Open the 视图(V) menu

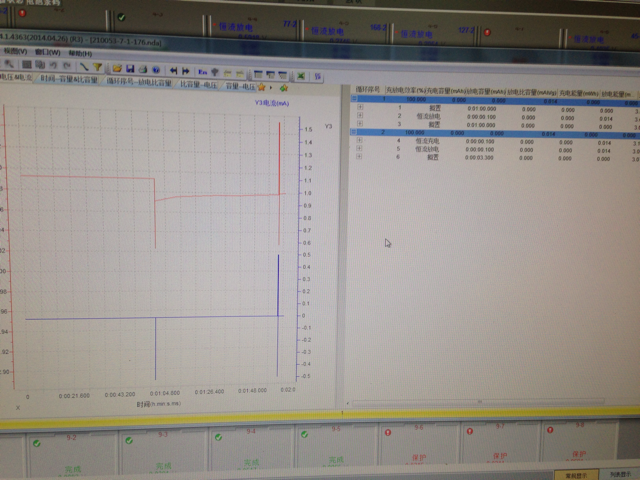point(16,51)
